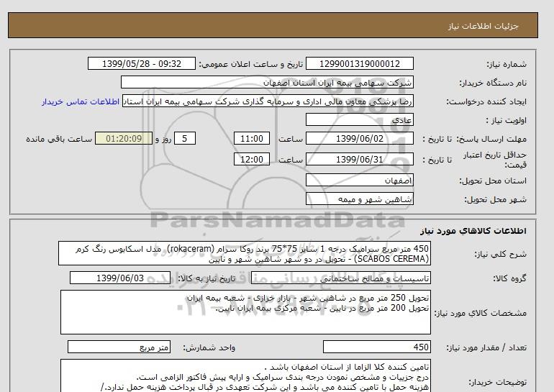The height and width of the screenshot is (392, 554).
Task: Open the اطلاعات تماس خریدار link
Action: point(81,101)
